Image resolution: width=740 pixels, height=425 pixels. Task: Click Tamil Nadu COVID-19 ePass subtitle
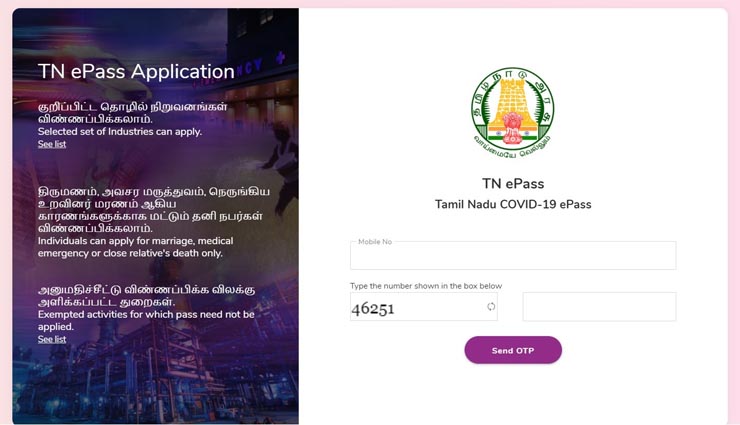click(x=513, y=204)
